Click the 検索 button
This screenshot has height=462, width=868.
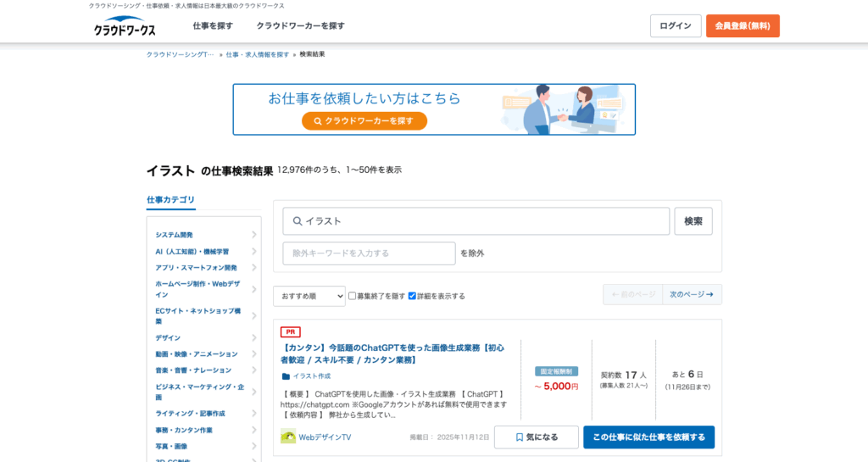[693, 221]
